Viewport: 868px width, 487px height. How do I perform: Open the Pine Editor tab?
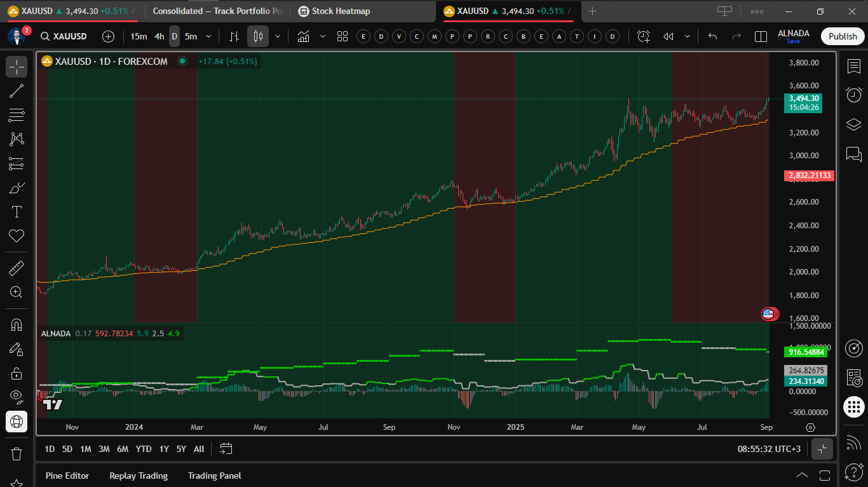click(x=67, y=476)
